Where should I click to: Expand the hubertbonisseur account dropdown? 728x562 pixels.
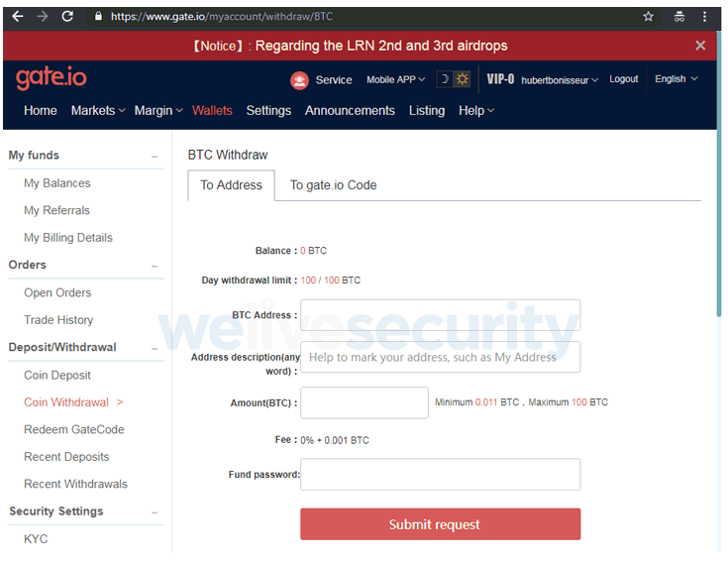(x=560, y=80)
